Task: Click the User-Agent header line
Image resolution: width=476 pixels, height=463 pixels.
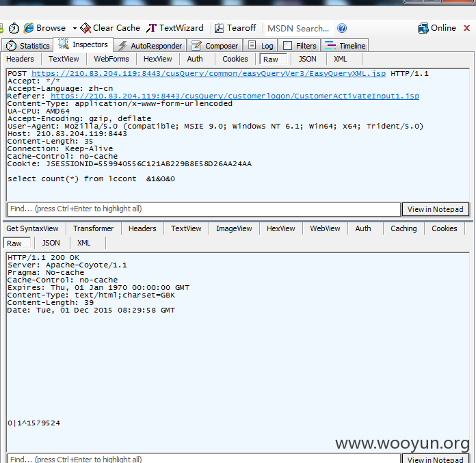Action: tap(215, 126)
